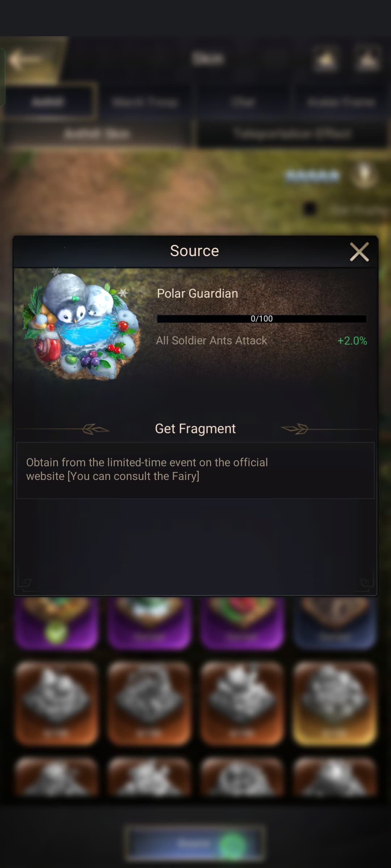
Task: Select the purple skin thumbnail with green checkmark
Action: tap(56, 623)
